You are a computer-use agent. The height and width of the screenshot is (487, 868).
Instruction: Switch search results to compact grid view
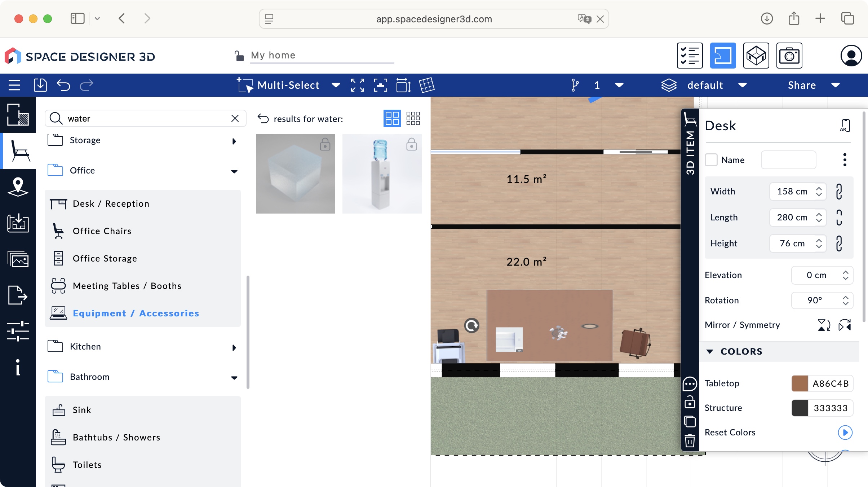coord(413,118)
